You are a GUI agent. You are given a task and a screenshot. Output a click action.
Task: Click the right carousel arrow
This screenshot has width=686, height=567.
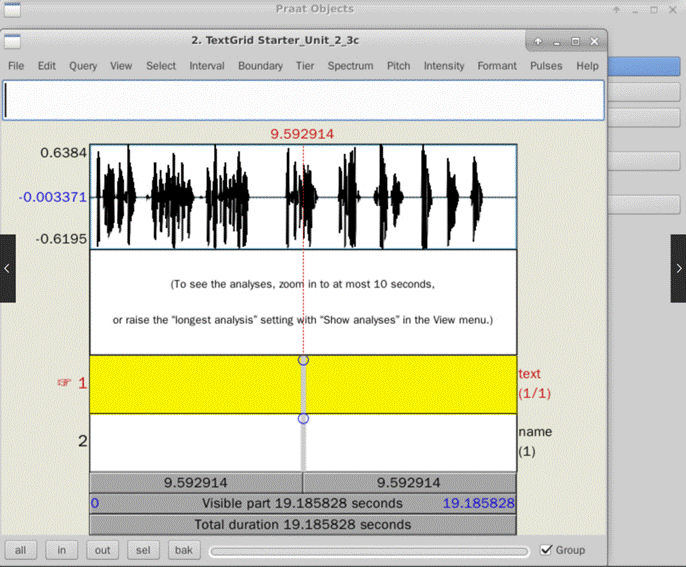(679, 268)
